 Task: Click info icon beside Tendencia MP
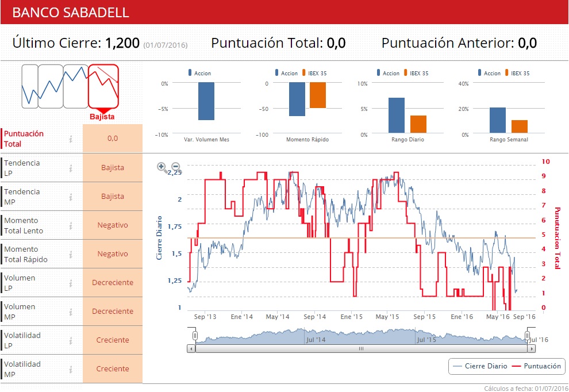tap(71, 197)
